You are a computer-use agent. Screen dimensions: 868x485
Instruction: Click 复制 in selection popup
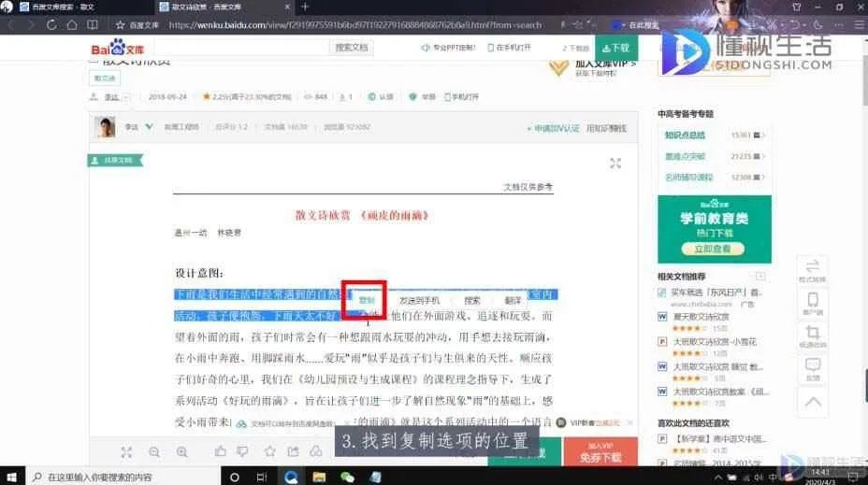[x=366, y=300]
